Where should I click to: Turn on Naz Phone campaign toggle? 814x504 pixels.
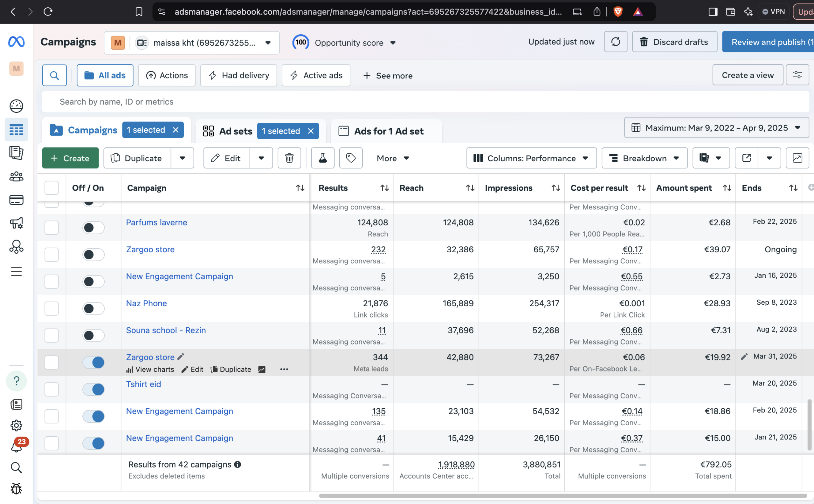(x=93, y=308)
